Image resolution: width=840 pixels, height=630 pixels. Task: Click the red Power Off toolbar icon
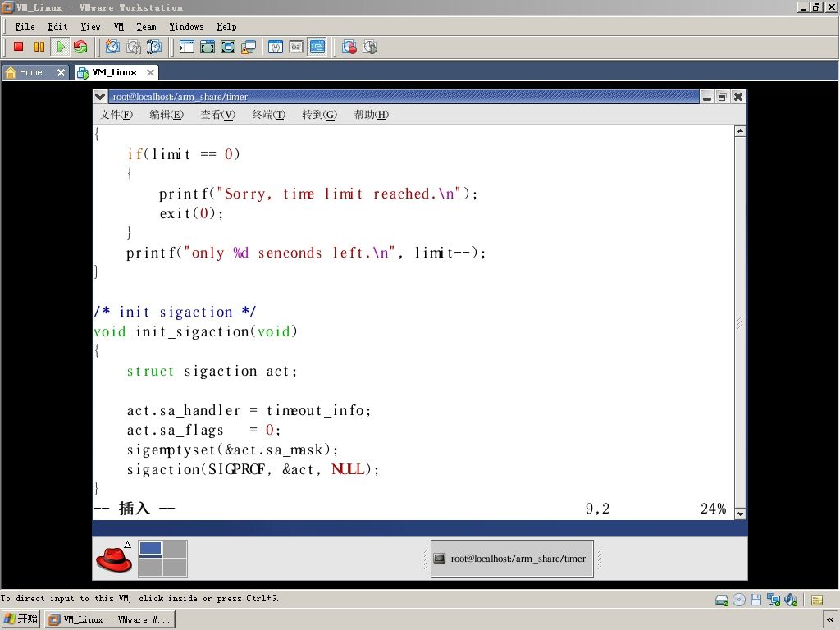18,47
